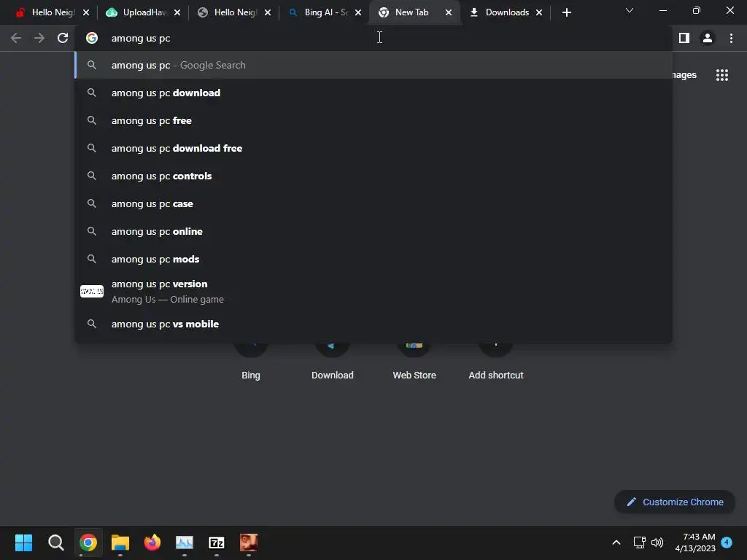Screen dimensions: 747x560
Task: Toggle the side panel icon
Action: click(684, 38)
